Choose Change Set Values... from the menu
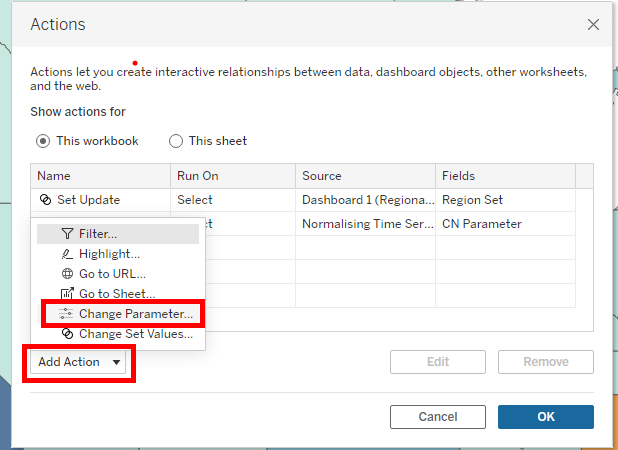Viewport: 618px width, 450px height. 135,334
